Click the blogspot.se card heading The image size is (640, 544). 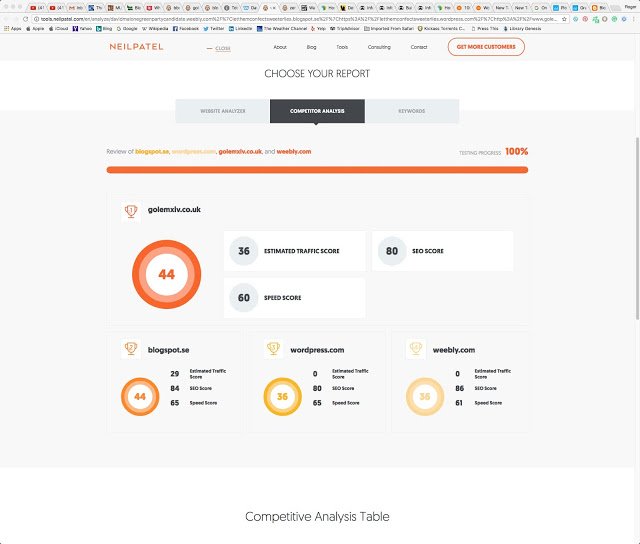click(169, 350)
